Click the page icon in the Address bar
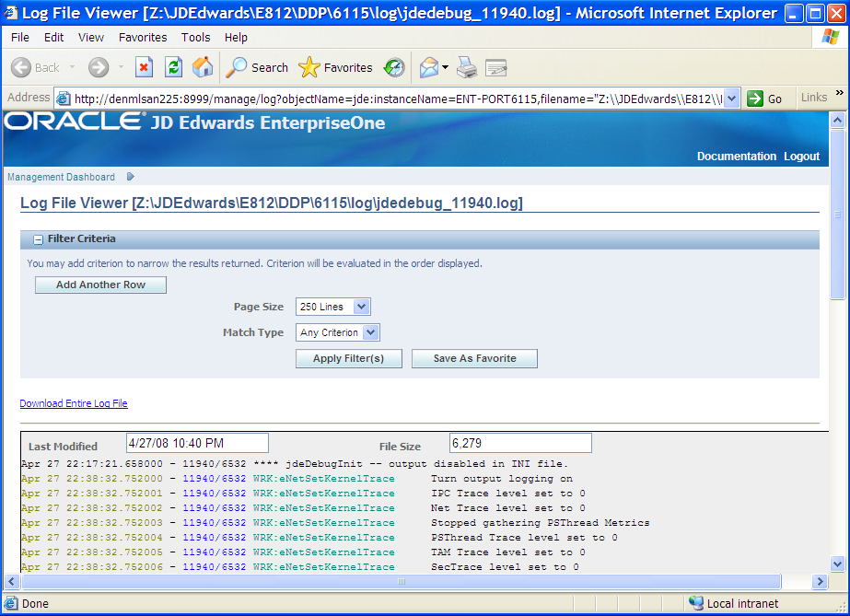Viewport: 850px width, 616px height. [64, 99]
